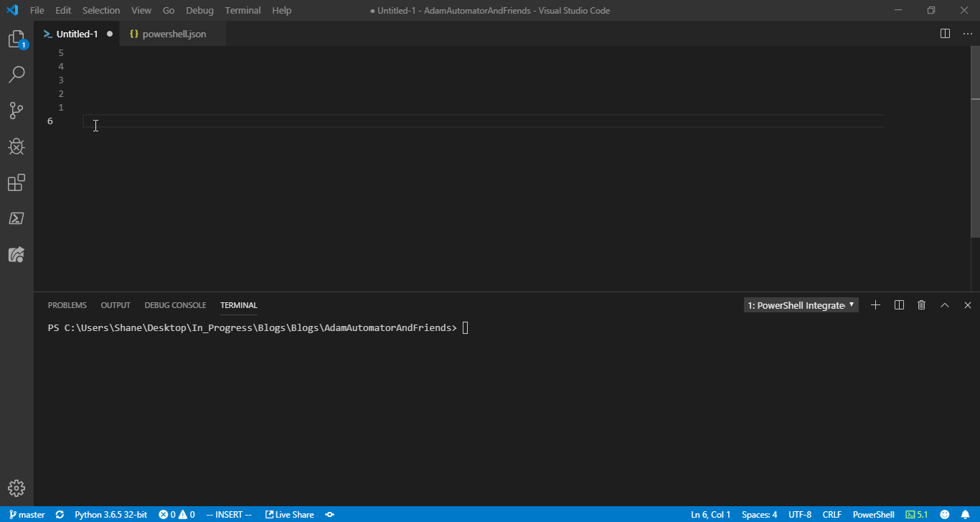This screenshot has width=980, height=522.
Task: Split the terminal panel
Action: point(899,305)
